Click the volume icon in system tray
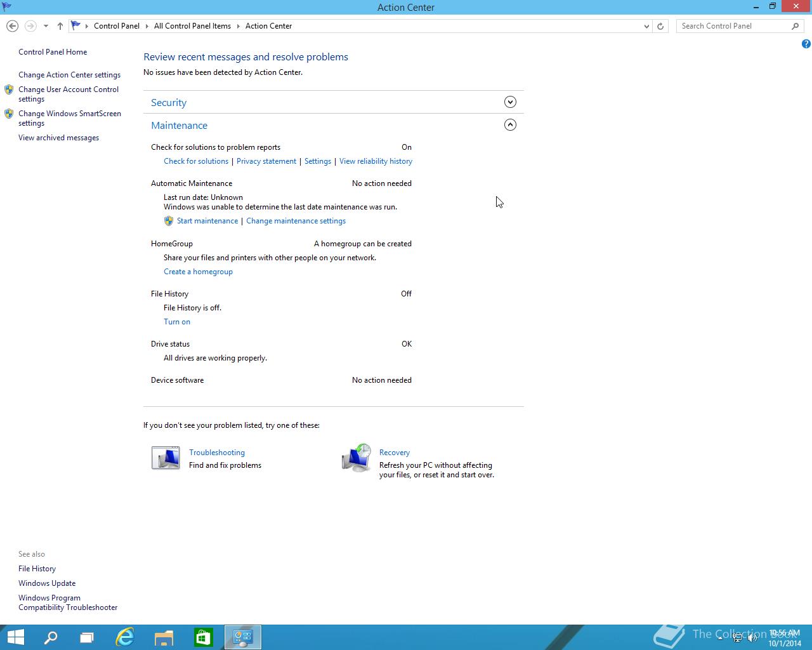Image resolution: width=812 pixels, height=650 pixels. [753, 638]
